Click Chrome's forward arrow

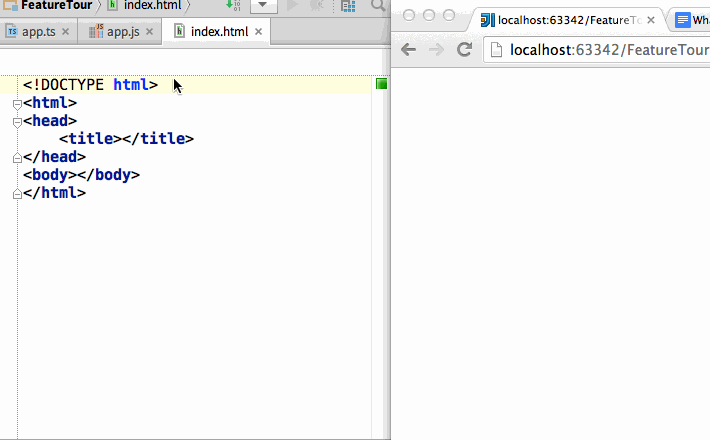click(x=436, y=49)
